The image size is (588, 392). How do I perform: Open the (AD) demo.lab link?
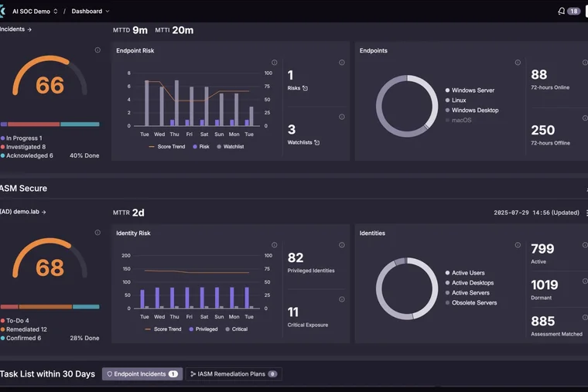pos(23,212)
